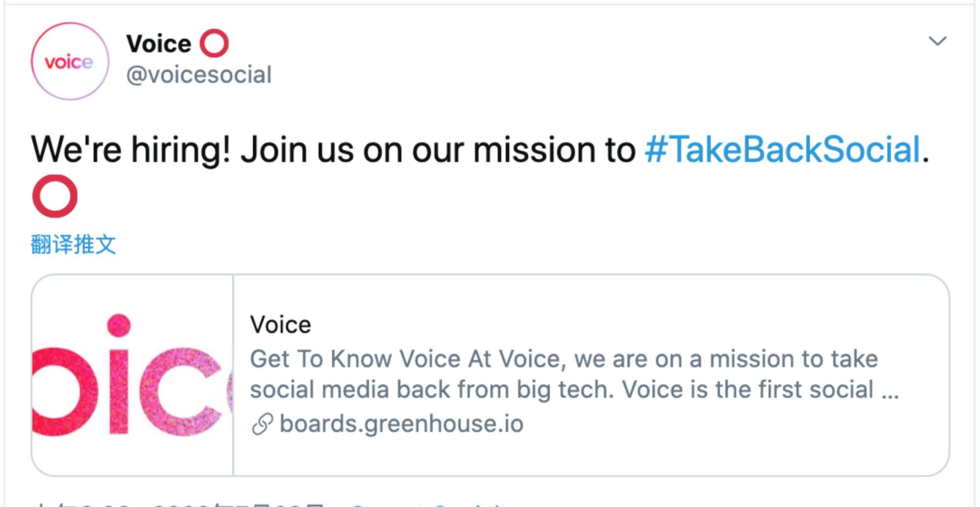This screenshot has width=980, height=507.
Task: Open the #TakeBackSocial hashtag
Action: coord(783,149)
